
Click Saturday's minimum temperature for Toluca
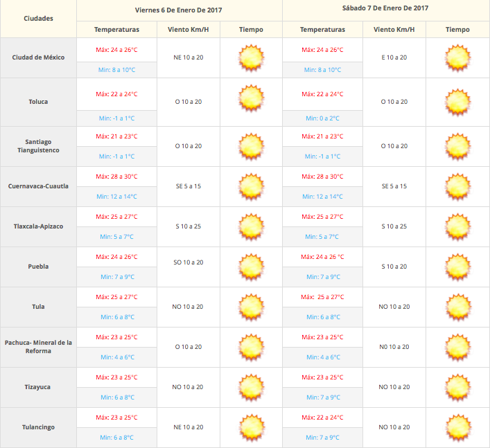coord(322,118)
